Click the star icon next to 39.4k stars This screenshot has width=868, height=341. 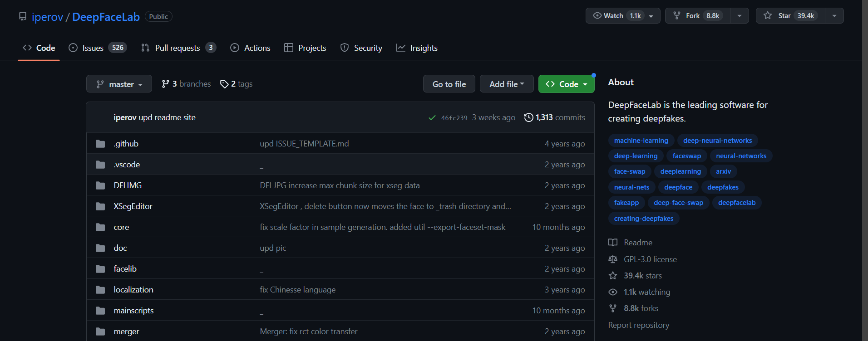pyautogui.click(x=613, y=276)
